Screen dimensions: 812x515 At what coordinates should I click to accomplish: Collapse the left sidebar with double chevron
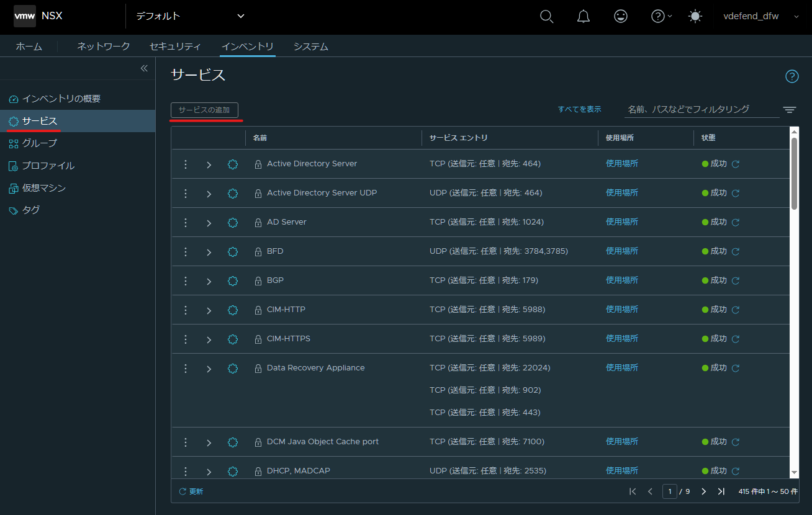point(144,68)
